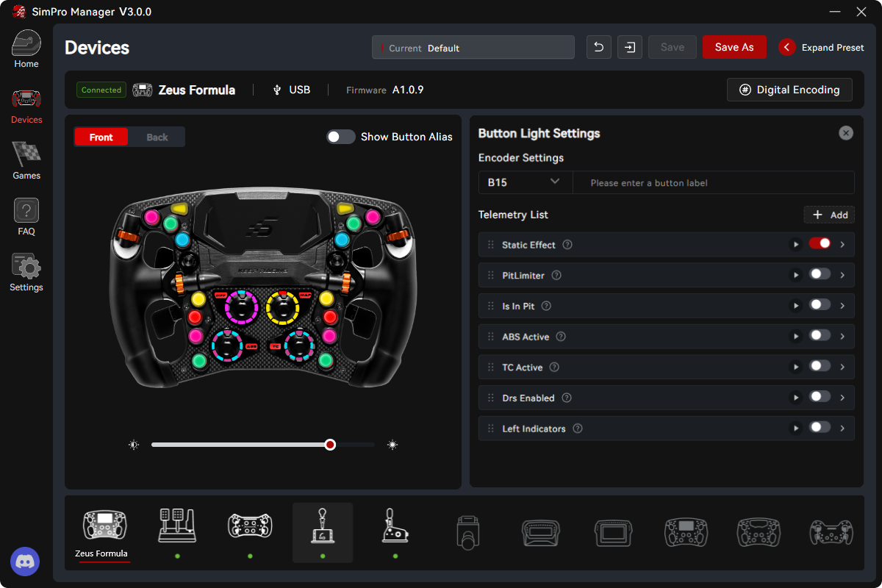Click help icon next to PitLimiter

point(556,276)
